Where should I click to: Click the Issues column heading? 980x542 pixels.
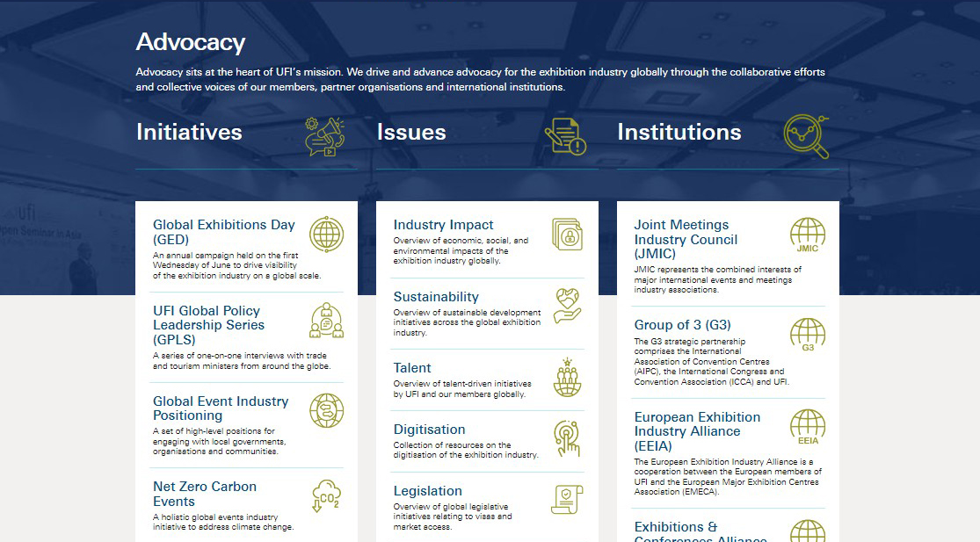411,132
